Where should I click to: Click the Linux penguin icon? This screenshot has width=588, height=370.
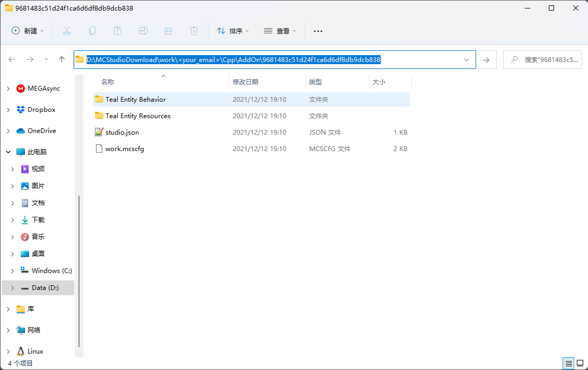click(21, 351)
